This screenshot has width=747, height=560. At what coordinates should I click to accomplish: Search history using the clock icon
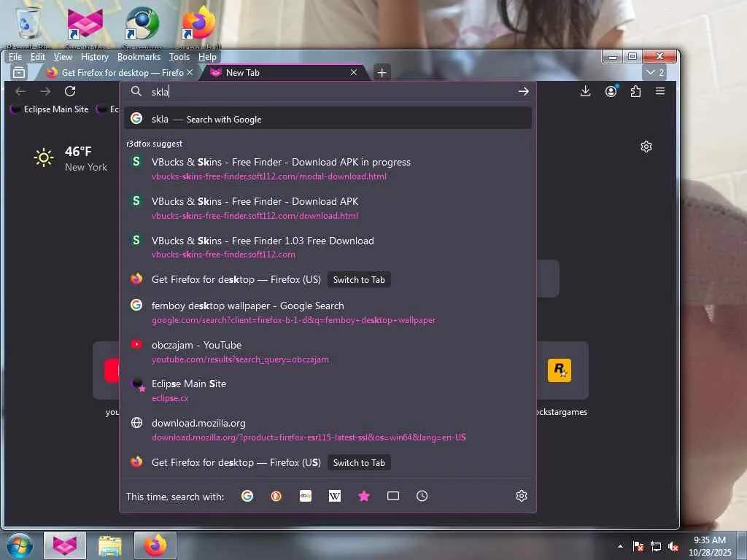pos(422,496)
